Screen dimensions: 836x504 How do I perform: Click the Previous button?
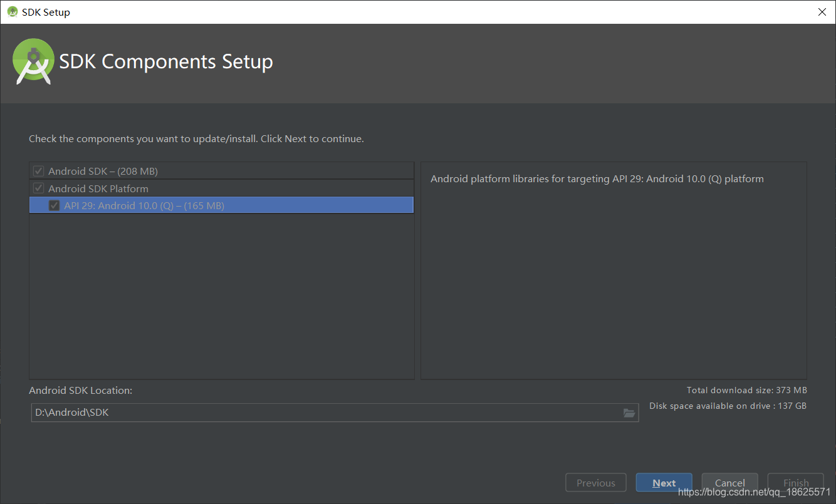[596, 483]
